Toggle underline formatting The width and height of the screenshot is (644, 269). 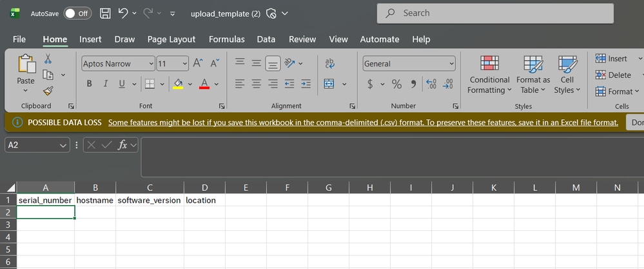[122, 84]
